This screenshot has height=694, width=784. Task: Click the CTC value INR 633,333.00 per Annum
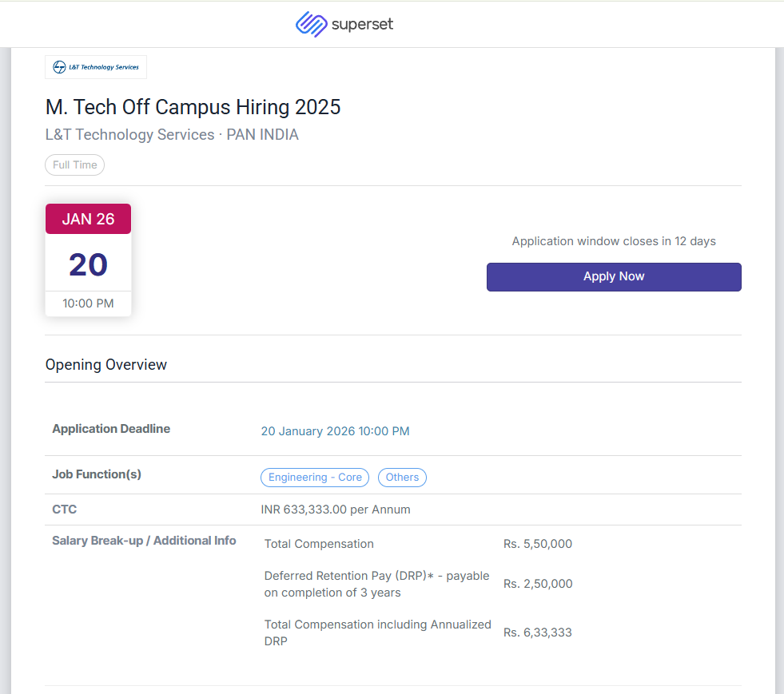click(x=336, y=510)
